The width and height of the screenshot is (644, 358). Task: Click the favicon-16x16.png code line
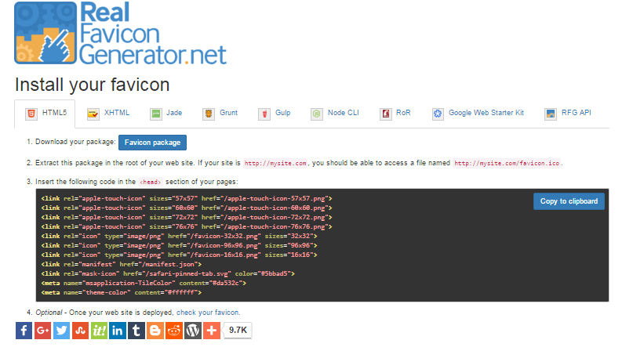(179, 255)
